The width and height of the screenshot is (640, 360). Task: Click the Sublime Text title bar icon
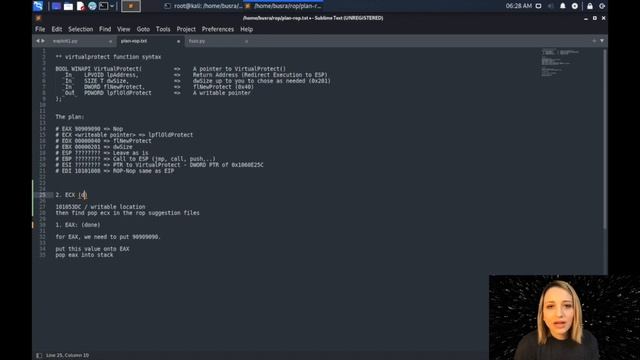click(38, 18)
